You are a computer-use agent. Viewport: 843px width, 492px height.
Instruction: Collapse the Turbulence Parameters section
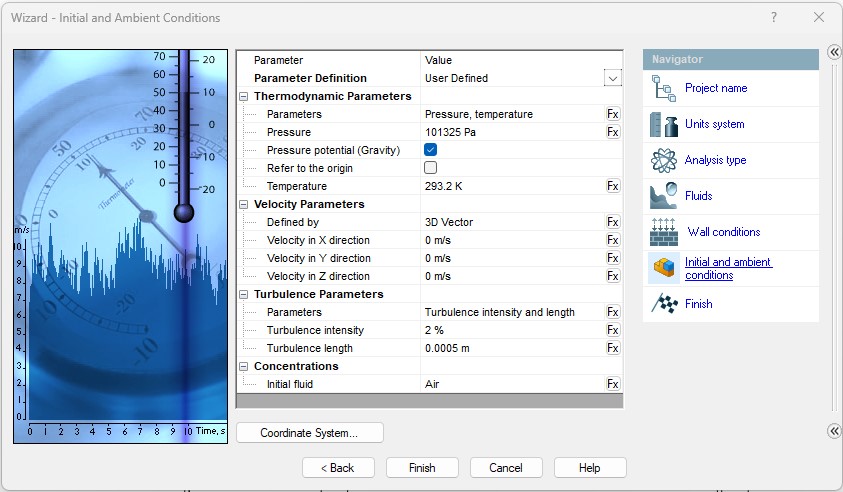coord(244,295)
